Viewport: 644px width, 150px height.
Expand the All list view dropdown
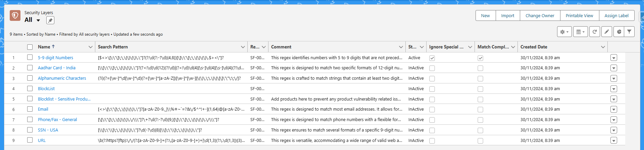click(x=38, y=20)
